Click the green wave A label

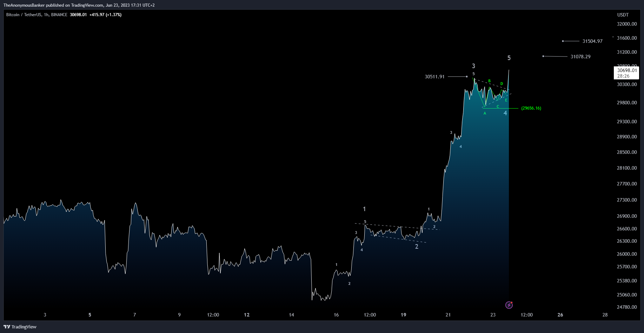(x=485, y=113)
